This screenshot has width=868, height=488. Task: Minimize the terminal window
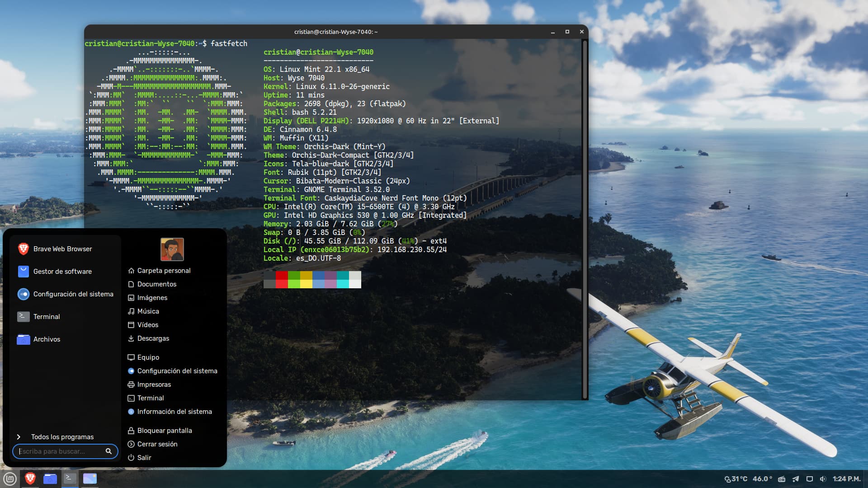552,32
